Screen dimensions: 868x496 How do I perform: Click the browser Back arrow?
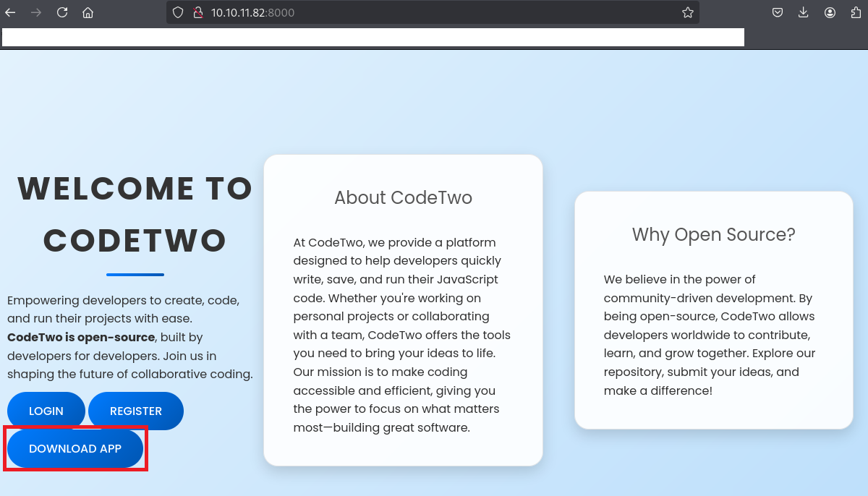coord(10,12)
